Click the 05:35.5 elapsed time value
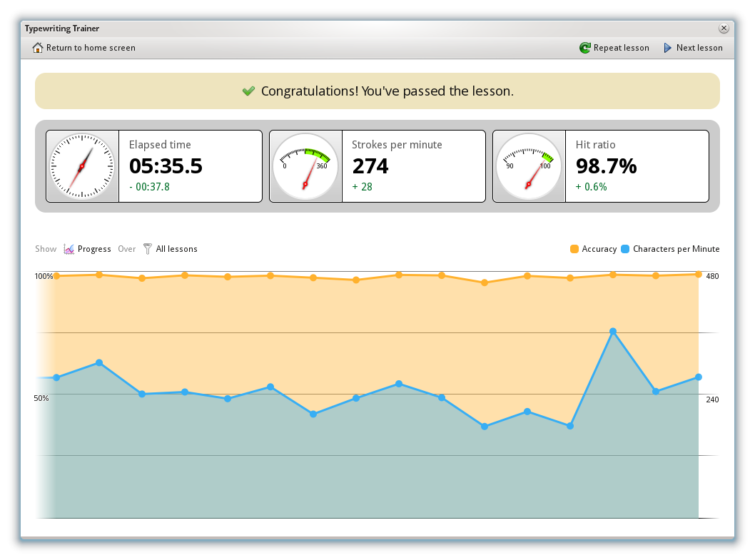 [166, 166]
